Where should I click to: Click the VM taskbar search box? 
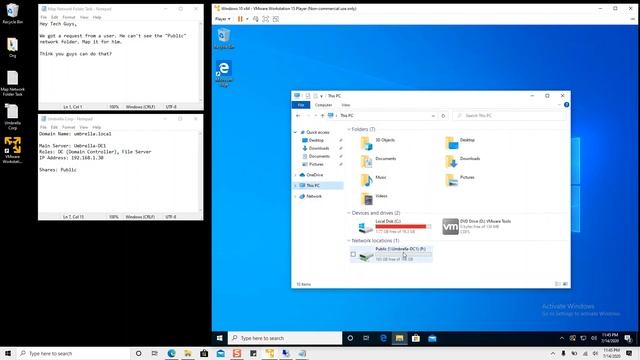pos(285,338)
